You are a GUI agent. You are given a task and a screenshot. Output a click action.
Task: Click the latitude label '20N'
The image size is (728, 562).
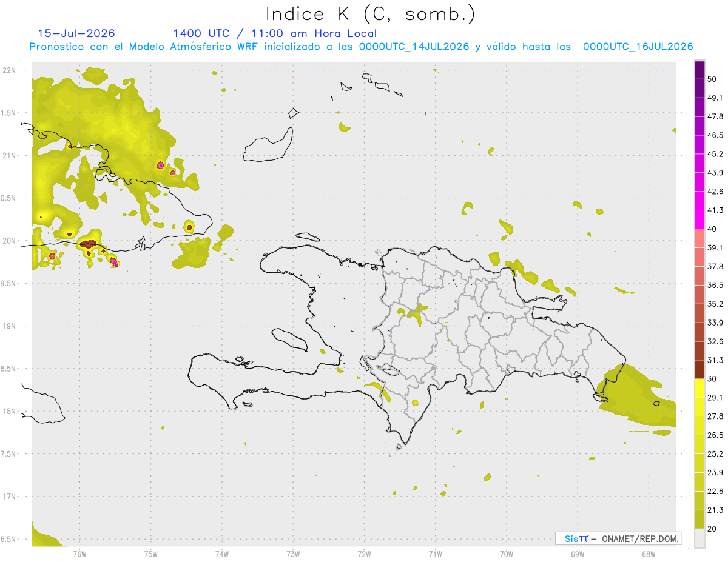(x=8, y=241)
